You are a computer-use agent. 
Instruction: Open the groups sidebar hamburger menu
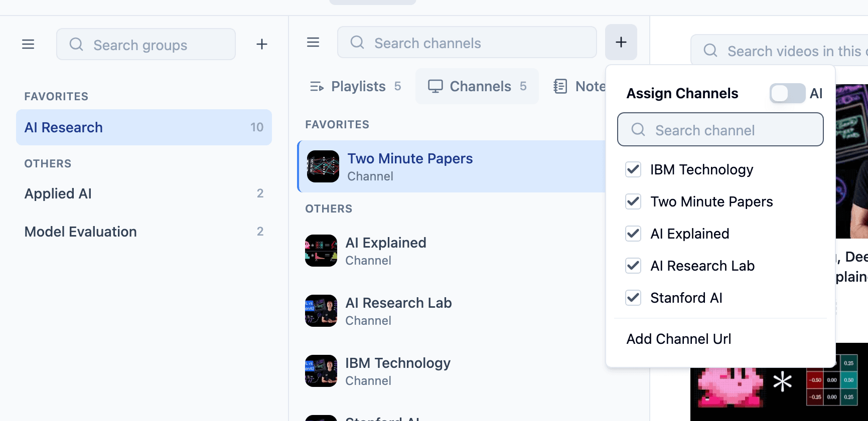[x=28, y=44]
